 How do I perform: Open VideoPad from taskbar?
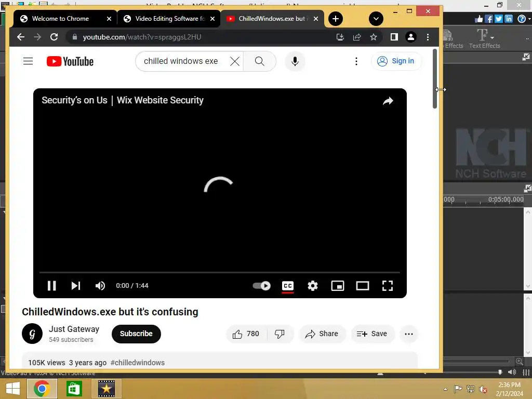[106, 389]
